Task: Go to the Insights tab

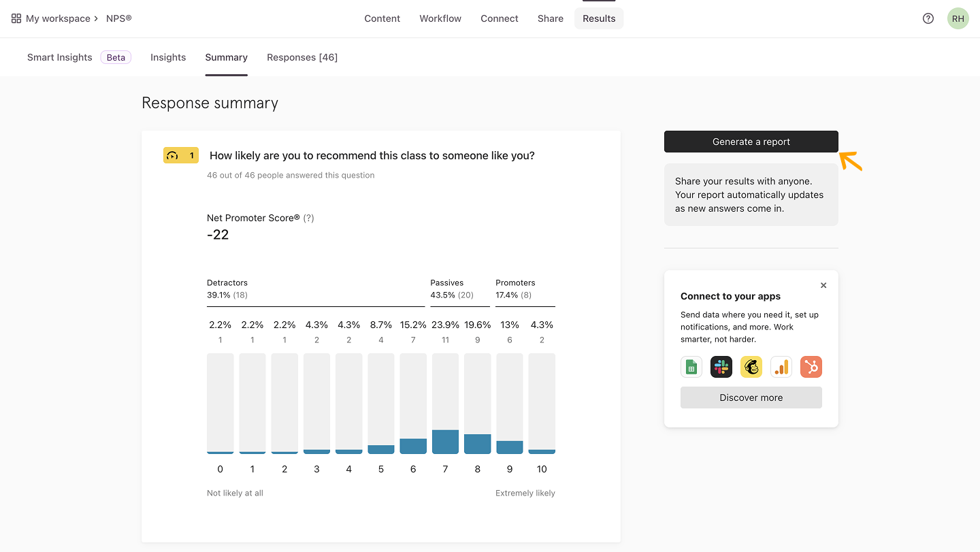Action: 168,57
